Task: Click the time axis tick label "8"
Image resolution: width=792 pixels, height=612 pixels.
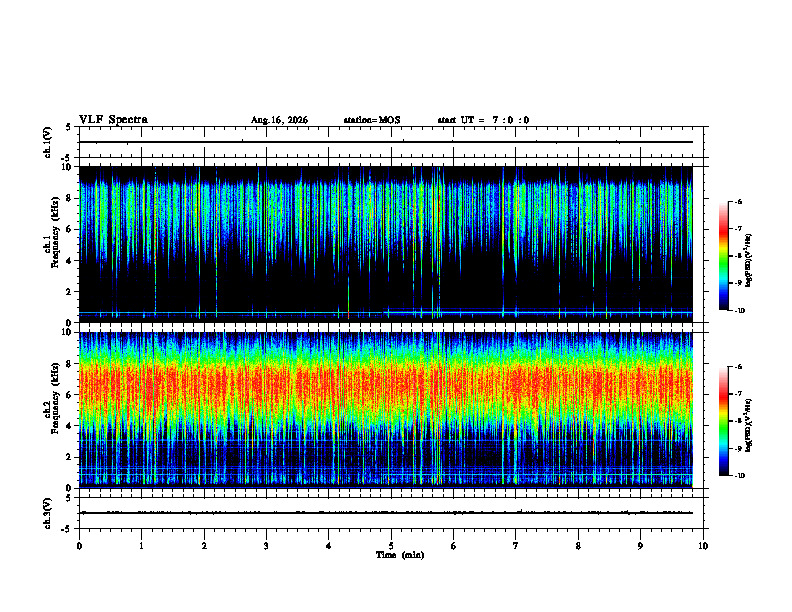Action: point(578,546)
